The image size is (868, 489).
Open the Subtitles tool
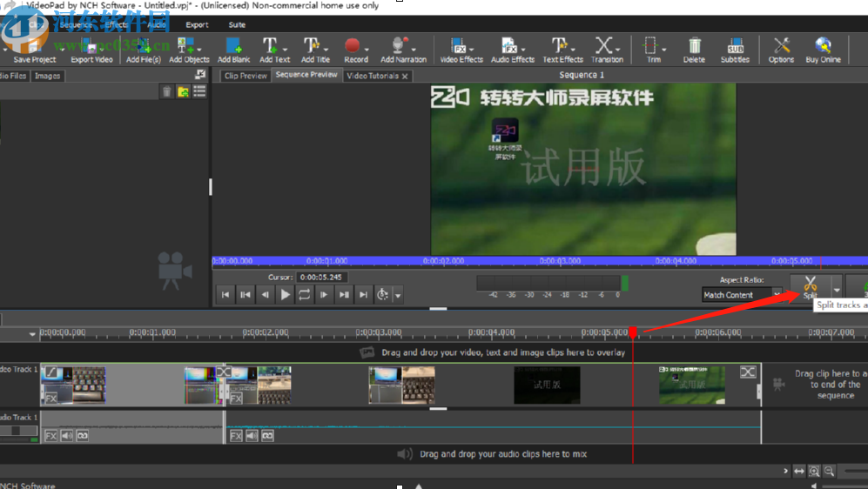click(735, 49)
